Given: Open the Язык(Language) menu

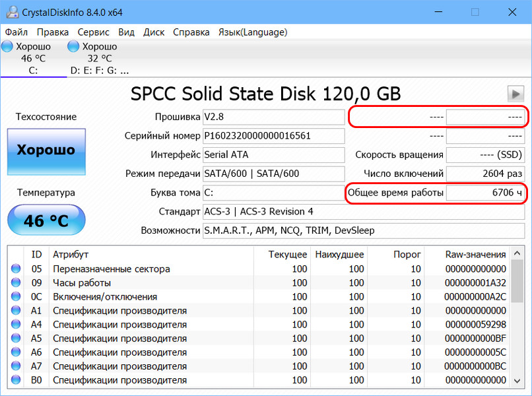Looking at the screenshot, I should (x=253, y=32).
